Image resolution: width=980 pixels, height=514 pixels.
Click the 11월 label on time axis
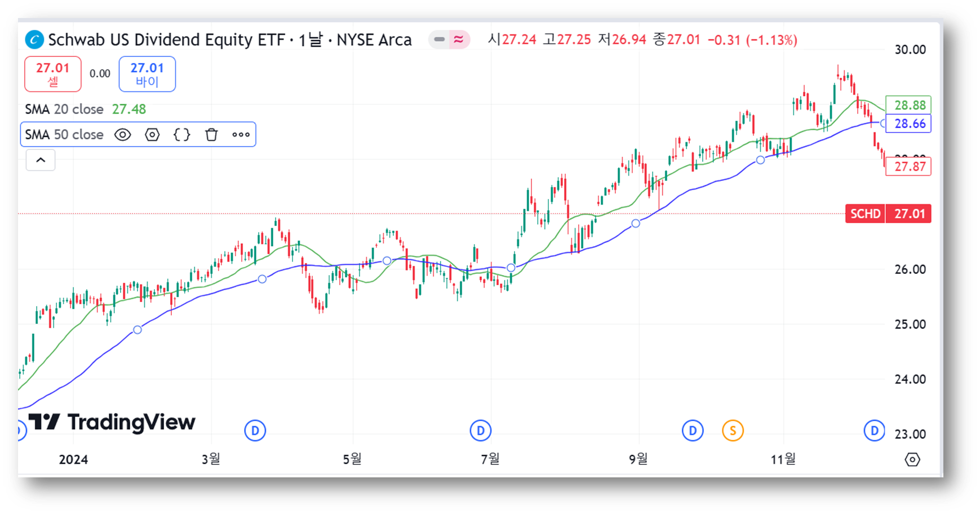click(783, 459)
